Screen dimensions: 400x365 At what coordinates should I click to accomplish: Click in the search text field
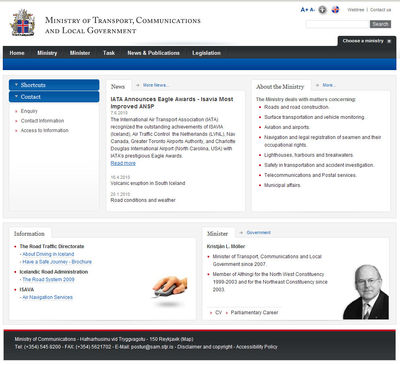click(x=338, y=24)
